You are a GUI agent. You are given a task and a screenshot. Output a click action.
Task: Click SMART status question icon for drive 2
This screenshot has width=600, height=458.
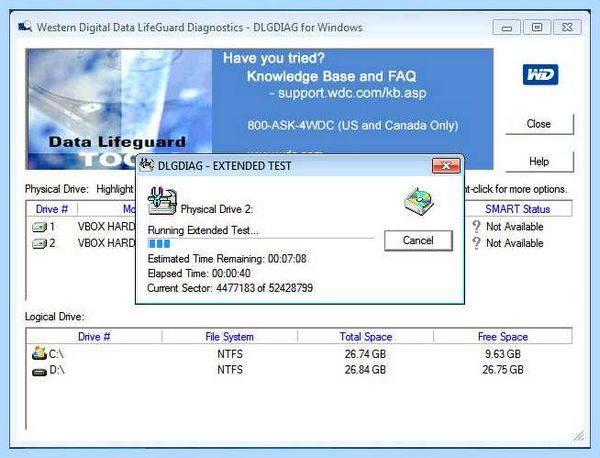pos(476,243)
